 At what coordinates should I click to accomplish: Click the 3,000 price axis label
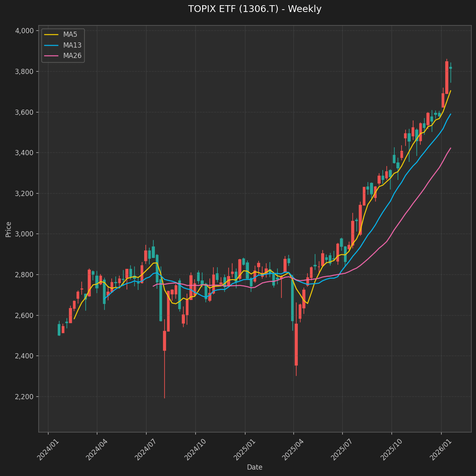click(x=24, y=234)
